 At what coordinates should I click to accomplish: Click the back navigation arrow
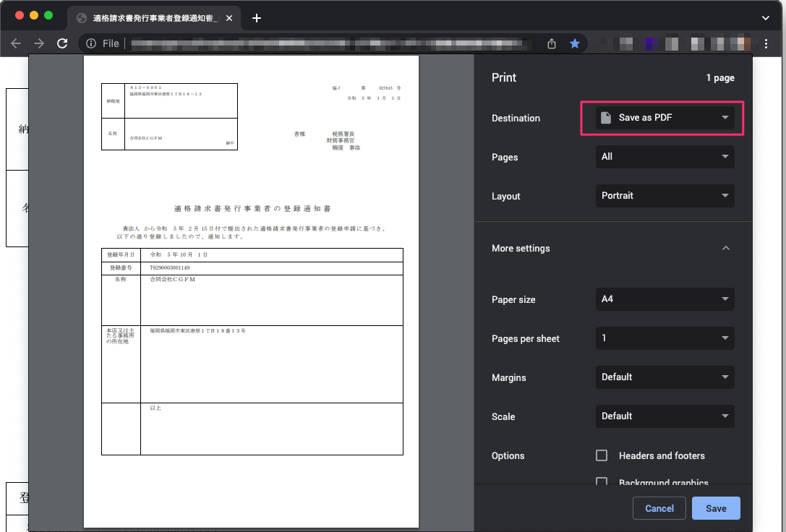(16, 43)
